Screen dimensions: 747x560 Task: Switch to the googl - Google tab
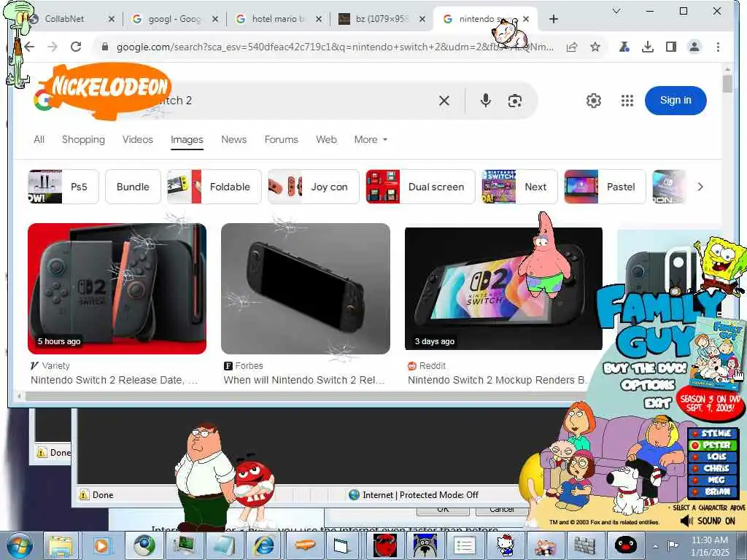pos(174,19)
